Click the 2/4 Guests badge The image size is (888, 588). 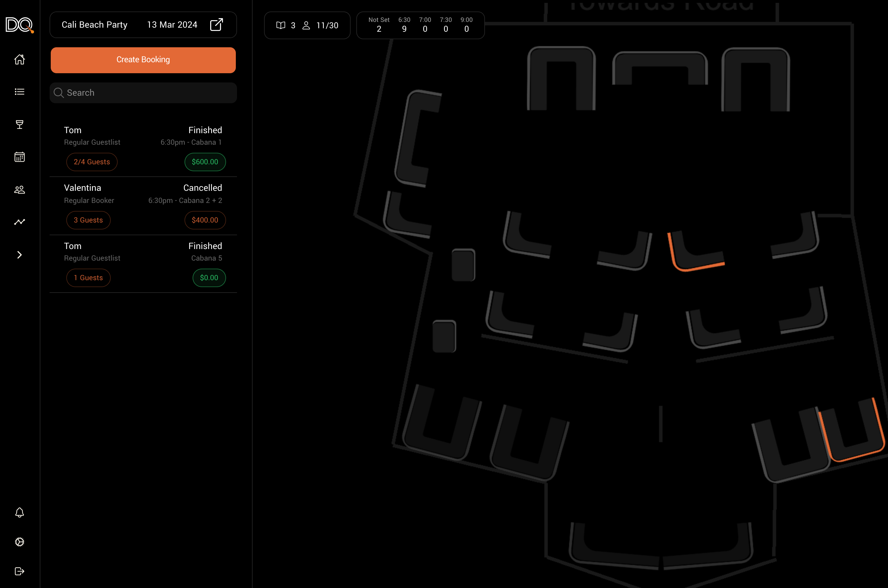tap(92, 162)
